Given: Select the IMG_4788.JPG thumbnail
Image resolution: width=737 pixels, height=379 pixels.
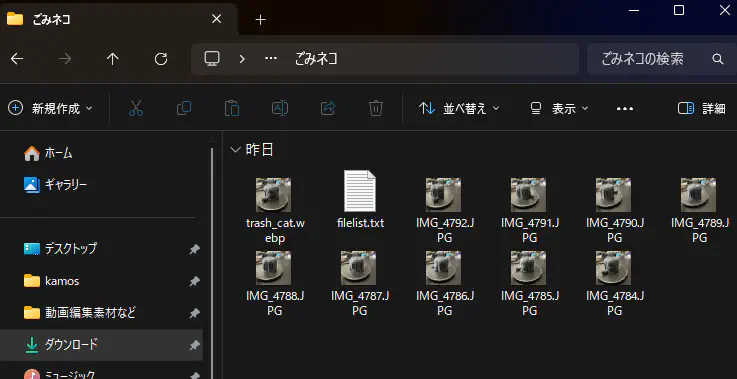Looking at the screenshot, I should (274, 268).
